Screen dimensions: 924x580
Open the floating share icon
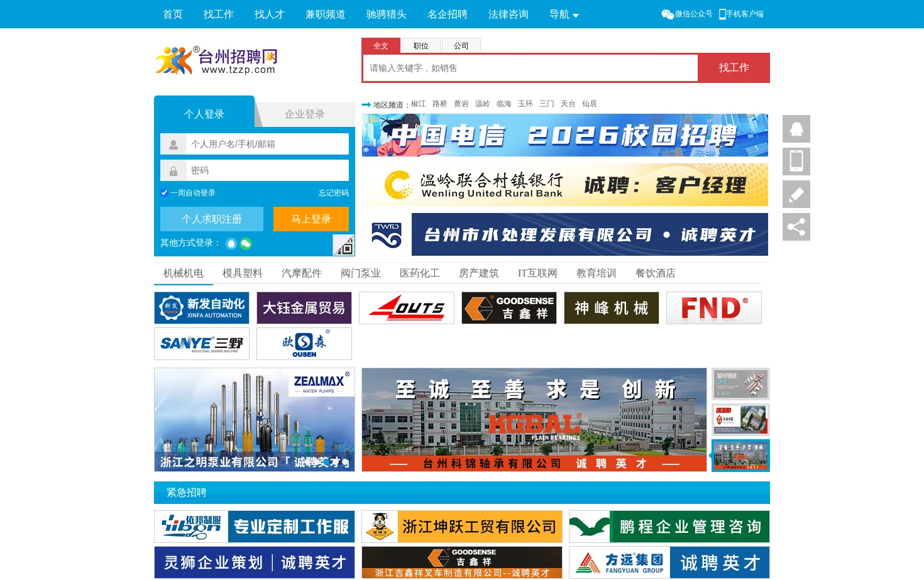pyautogui.click(x=796, y=227)
